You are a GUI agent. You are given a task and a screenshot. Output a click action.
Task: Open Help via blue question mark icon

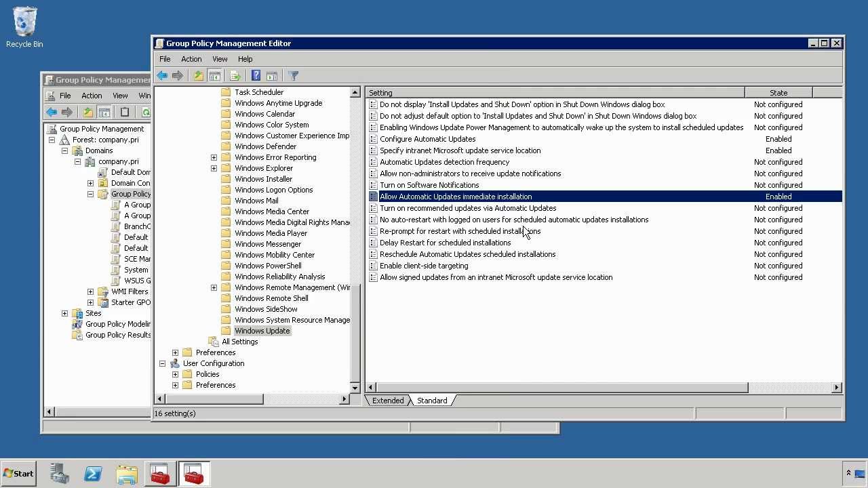(x=256, y=76)
